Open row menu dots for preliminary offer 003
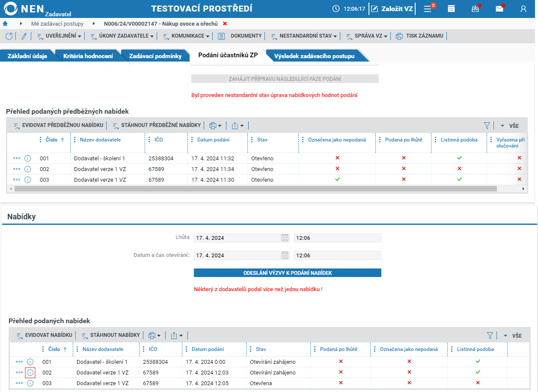Viewport: 538px width, 392px height. [17, 180]
